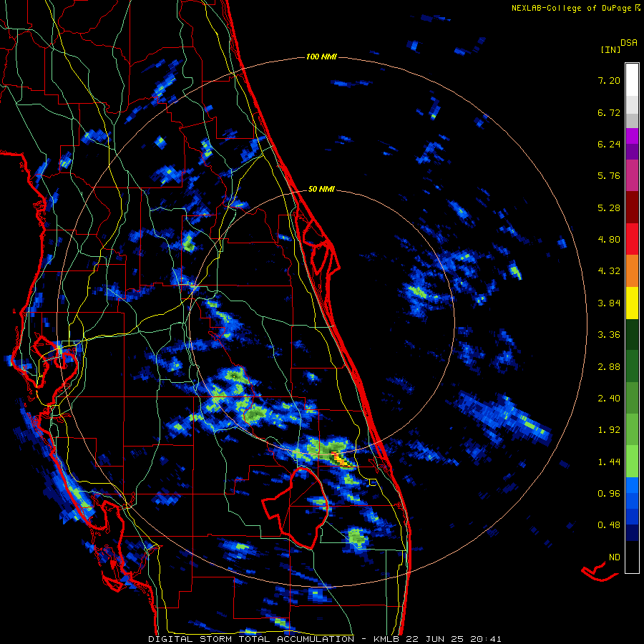Select the 4.80 legend value
644x644 pixels.
[x=609, y=240]
